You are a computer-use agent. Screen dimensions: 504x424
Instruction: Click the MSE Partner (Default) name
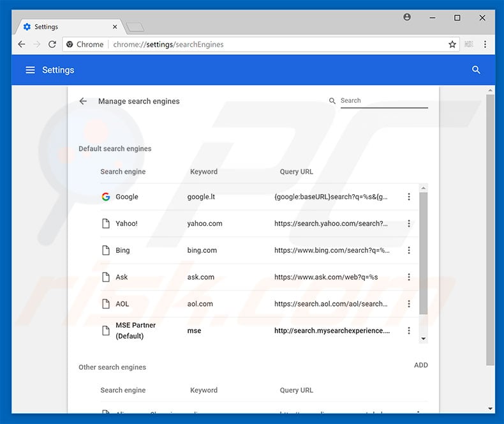click(x=135, y=330)
